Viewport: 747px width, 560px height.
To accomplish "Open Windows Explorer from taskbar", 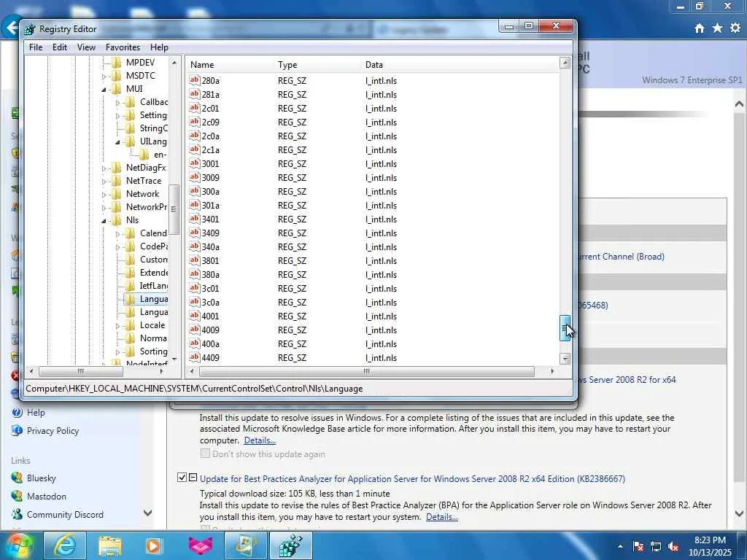I will (110, 545).
